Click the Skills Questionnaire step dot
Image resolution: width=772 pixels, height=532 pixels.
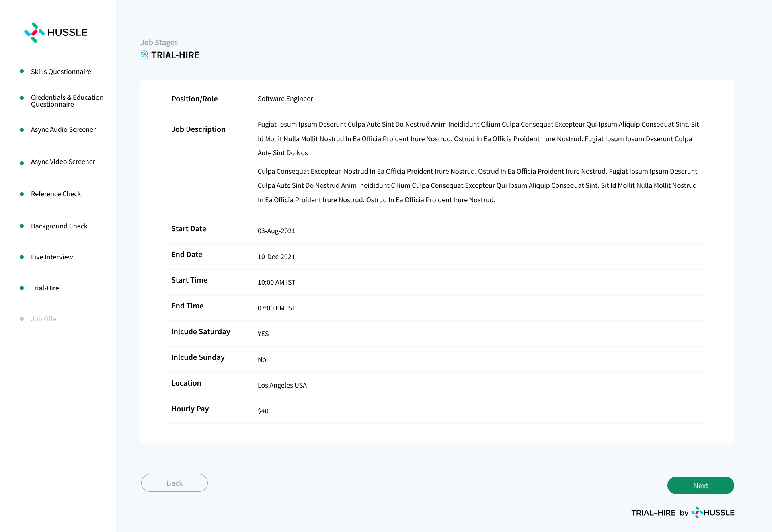(x=22, y=71)
